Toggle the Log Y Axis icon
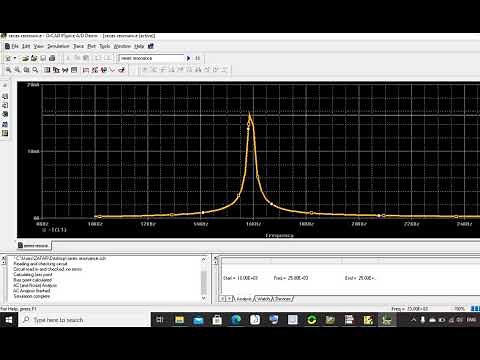The width and height of the screenshot is (480, 360). (x=74, y=70)
